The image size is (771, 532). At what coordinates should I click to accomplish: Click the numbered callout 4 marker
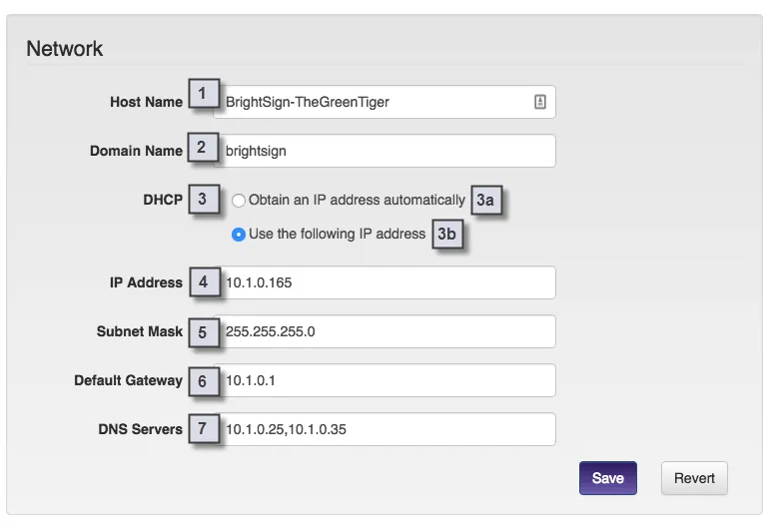(x=205, y=281)
